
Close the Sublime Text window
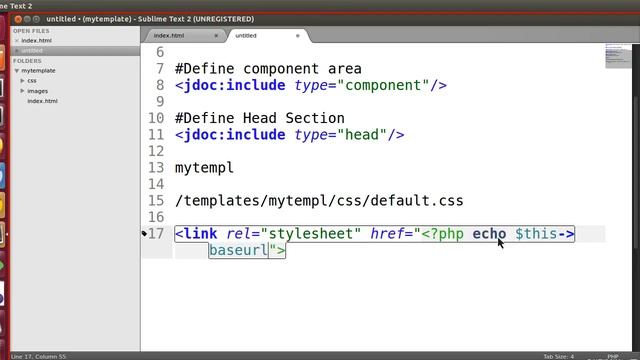pos(18,19)
